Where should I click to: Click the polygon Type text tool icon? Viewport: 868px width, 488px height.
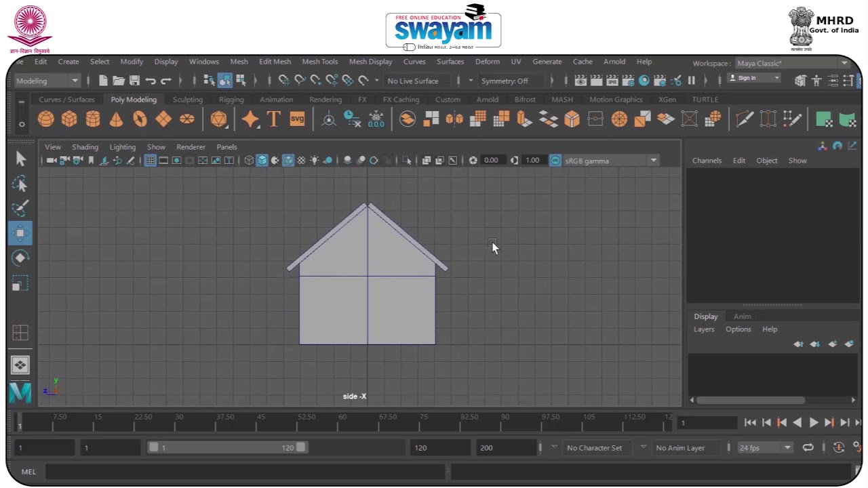tap(273, 120)
